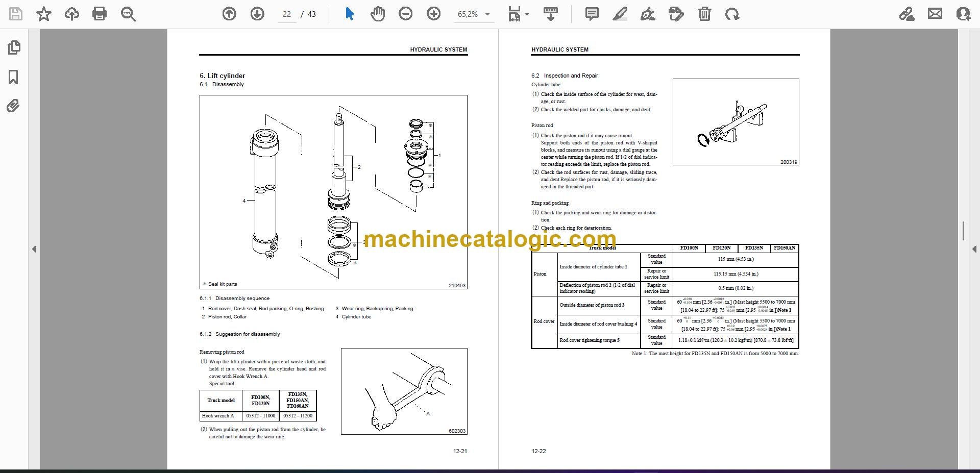This screenshot has height=473, width=980.
Task: Open the attachments paperclip panel
Action: (14, 106)
